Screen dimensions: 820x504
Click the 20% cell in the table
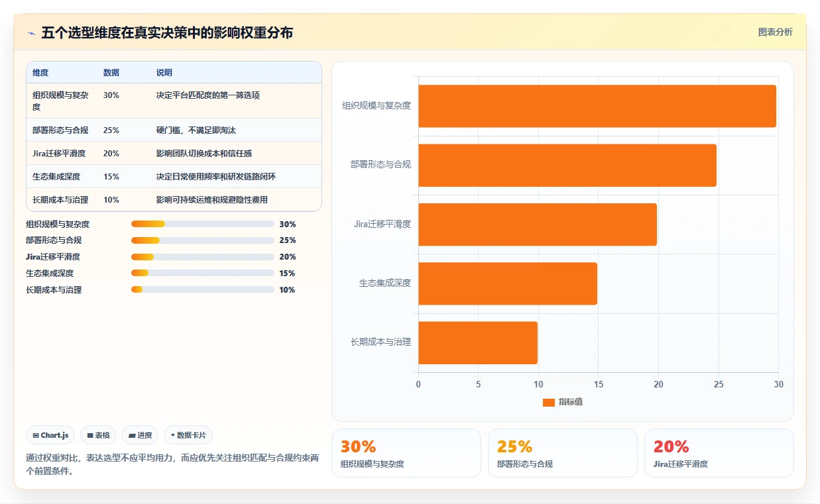coord(111,154)
